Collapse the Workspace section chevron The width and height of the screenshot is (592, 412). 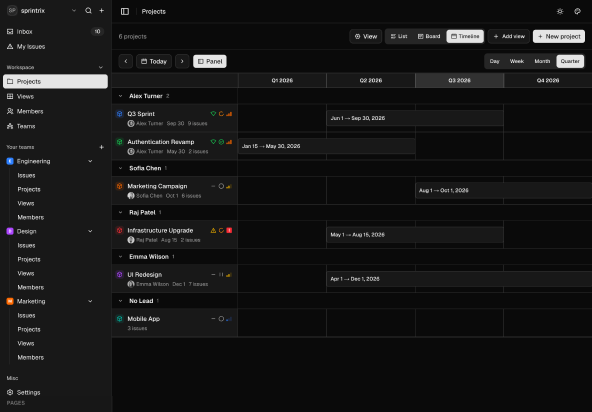coord(101,67)
